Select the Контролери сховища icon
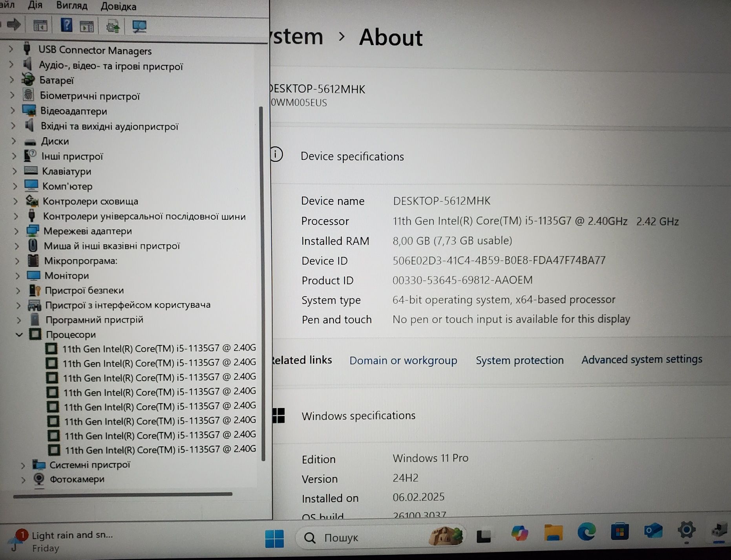 pyautogui.click(x=31, y=201)
